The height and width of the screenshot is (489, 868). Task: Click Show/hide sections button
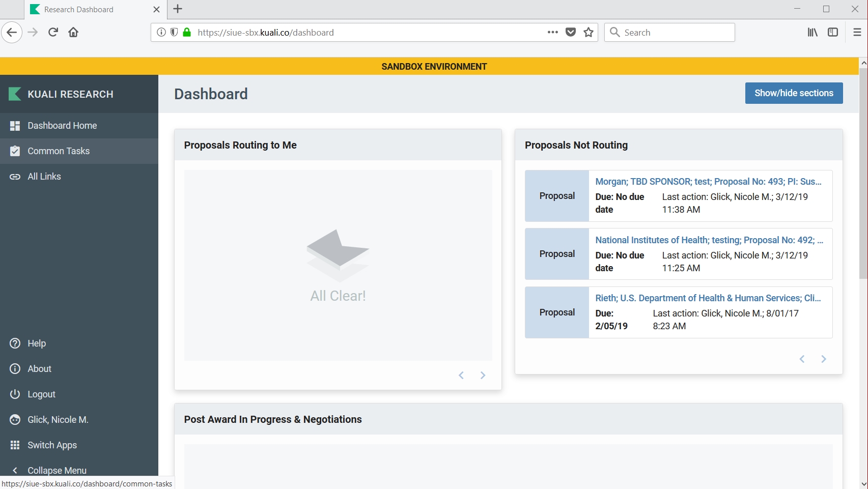tap(793, 93)
